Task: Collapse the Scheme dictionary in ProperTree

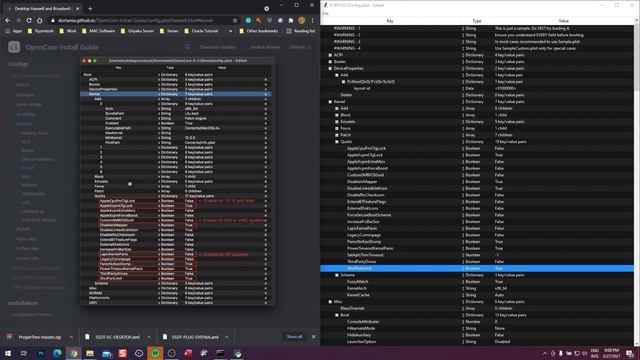Action: click(337, 275)
